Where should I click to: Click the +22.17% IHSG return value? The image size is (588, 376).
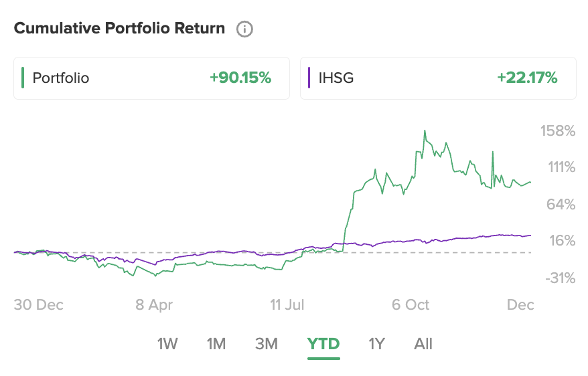pyautogui.click(x=527, y=78)
